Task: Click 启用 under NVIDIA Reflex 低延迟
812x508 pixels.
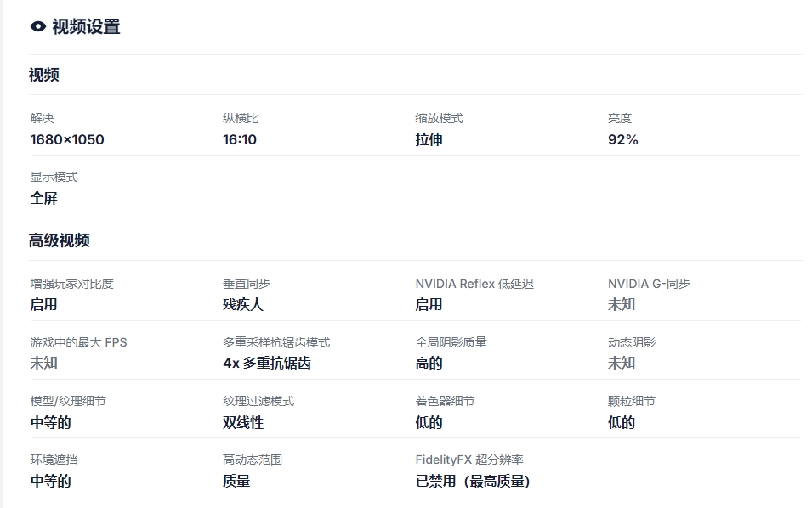Action: [429, 304]
